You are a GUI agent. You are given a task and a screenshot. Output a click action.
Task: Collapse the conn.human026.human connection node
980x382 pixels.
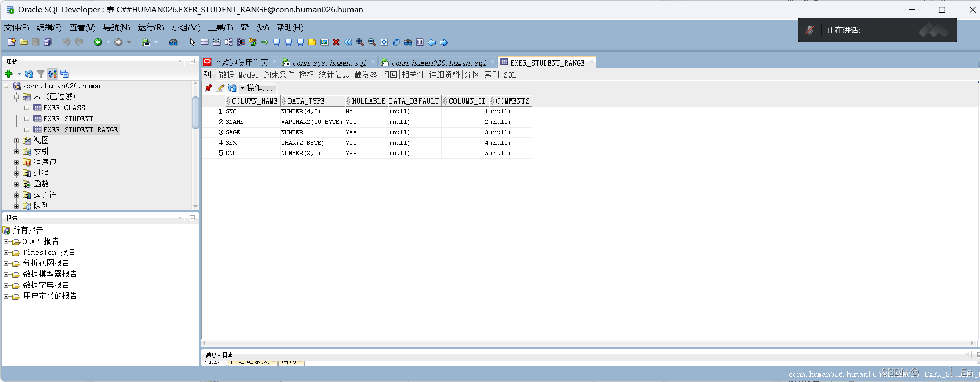coord(6,86)
